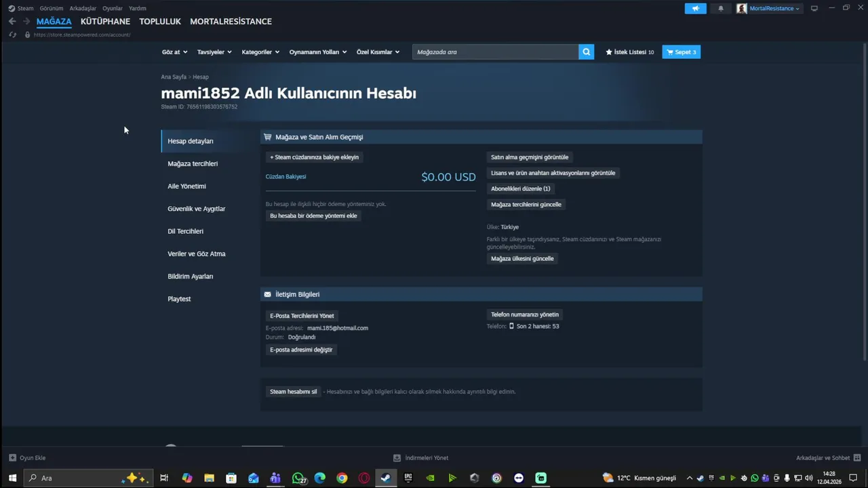
Task: Open the Oyunlar menu
Action: pyautogui.click(x=113, y=8)
